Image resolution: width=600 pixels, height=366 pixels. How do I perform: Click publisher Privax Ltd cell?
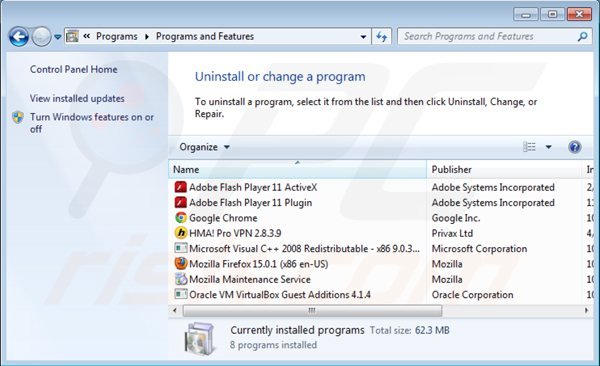click(452, 233)
